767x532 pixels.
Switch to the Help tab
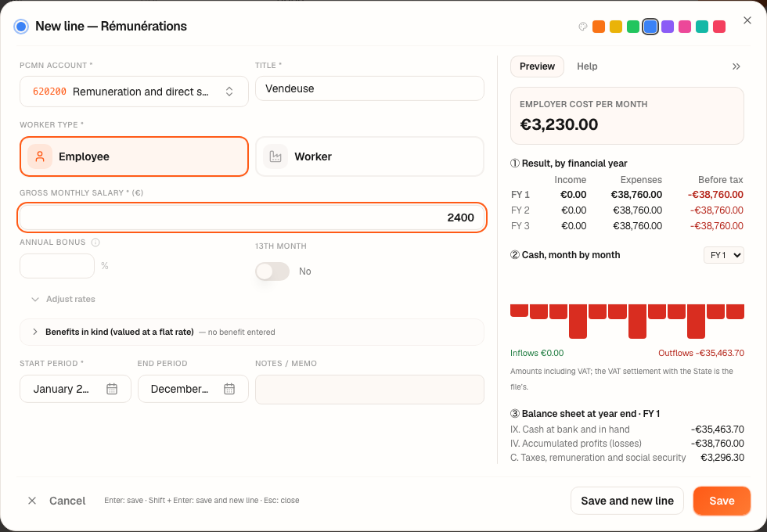(x=587, y=66)
